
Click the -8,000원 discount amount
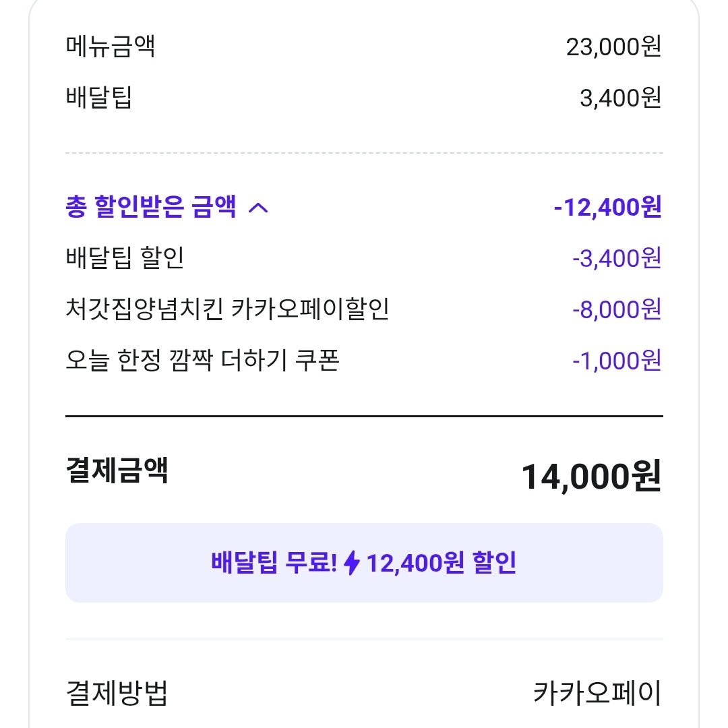point(616,309)
